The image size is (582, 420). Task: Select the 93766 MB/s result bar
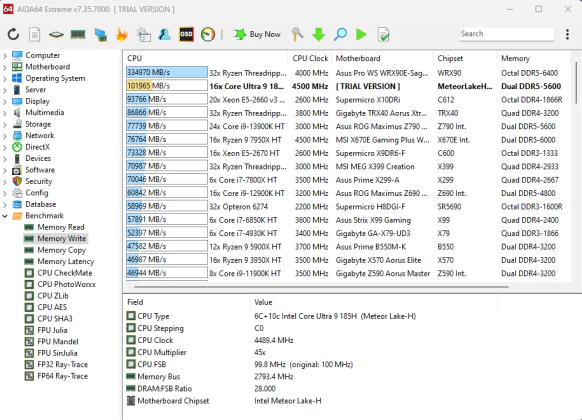coord(167,99)
